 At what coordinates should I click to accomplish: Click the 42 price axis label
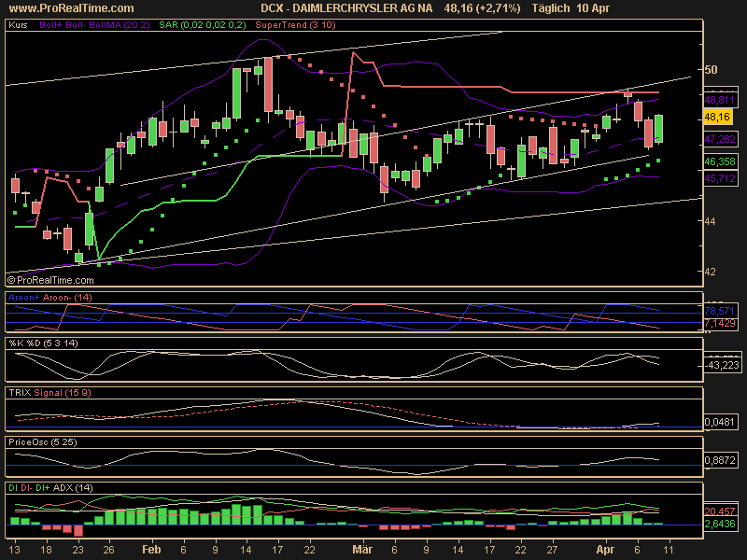710,272
